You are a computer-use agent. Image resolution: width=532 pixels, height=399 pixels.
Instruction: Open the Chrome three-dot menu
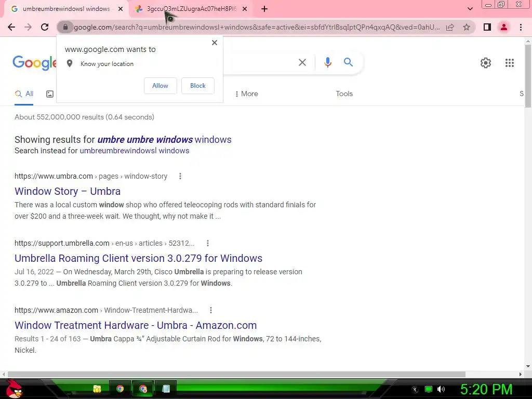521,27
